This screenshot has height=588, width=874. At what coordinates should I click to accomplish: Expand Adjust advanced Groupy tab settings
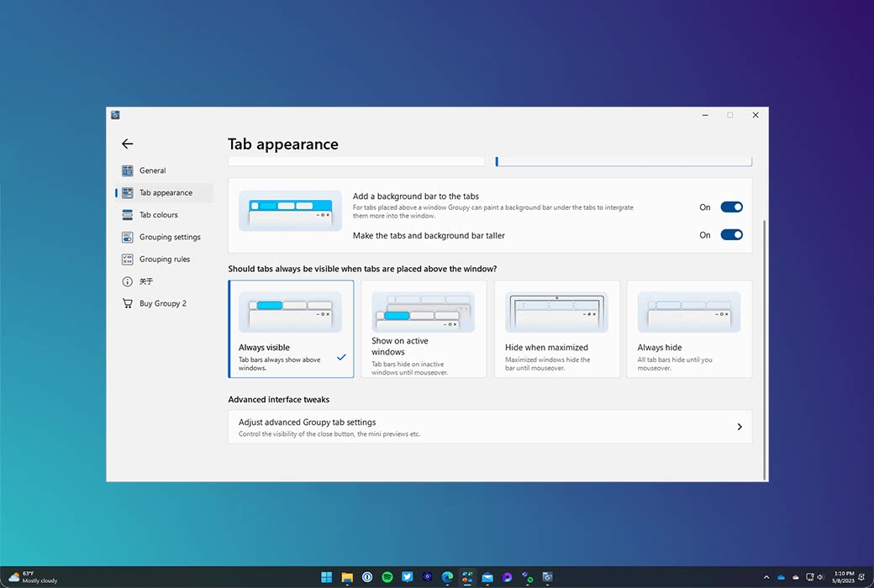[x=489, y=427]
